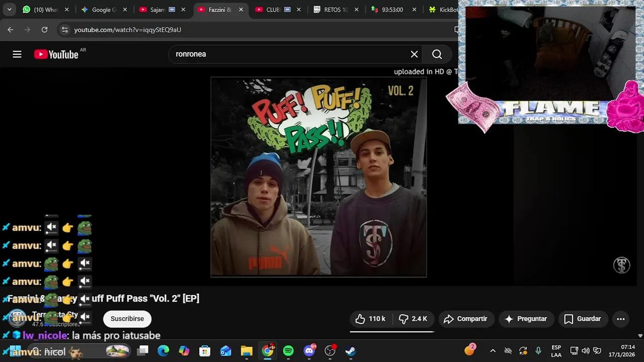Open the three-dot more actions menu
This screenshot has width=644, height=362.
coord(621,319)
